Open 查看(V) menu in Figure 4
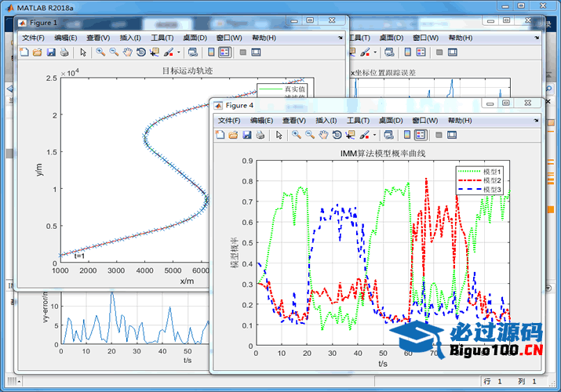Image resolution: width=561 pixels, height=392 pixels. pyautogui.click(x=294, y=121)
